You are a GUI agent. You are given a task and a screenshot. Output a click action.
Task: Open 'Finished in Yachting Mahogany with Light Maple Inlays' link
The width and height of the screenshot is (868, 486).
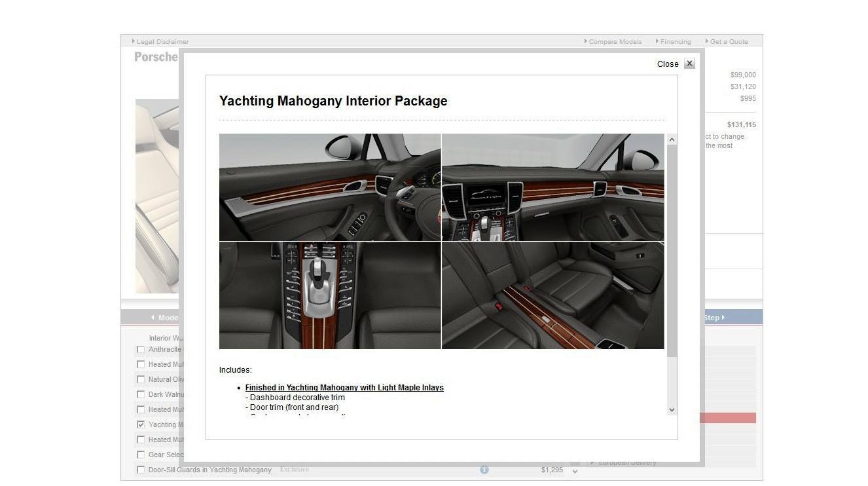click(x=344, y=388)
